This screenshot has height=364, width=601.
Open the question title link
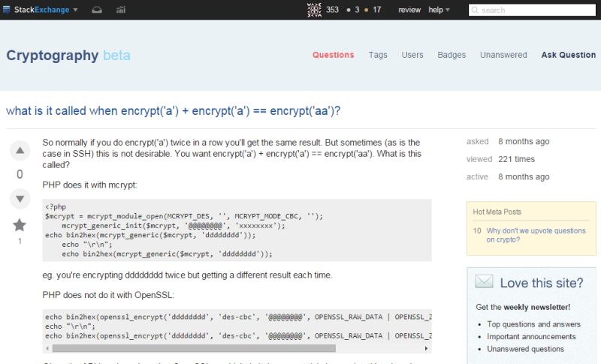(174, 110)
